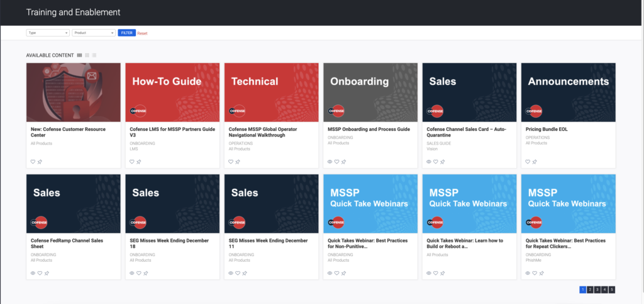Pin the Cofense LMS for MSSP Partners Guide
Screen dimensions: 644x304
(139, 162)
